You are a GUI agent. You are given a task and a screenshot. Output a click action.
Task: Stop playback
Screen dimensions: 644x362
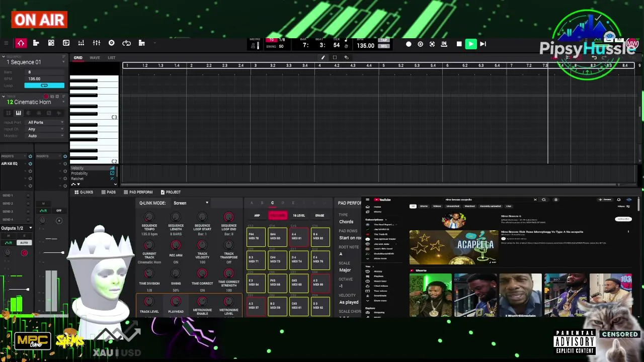pos(459,44)
